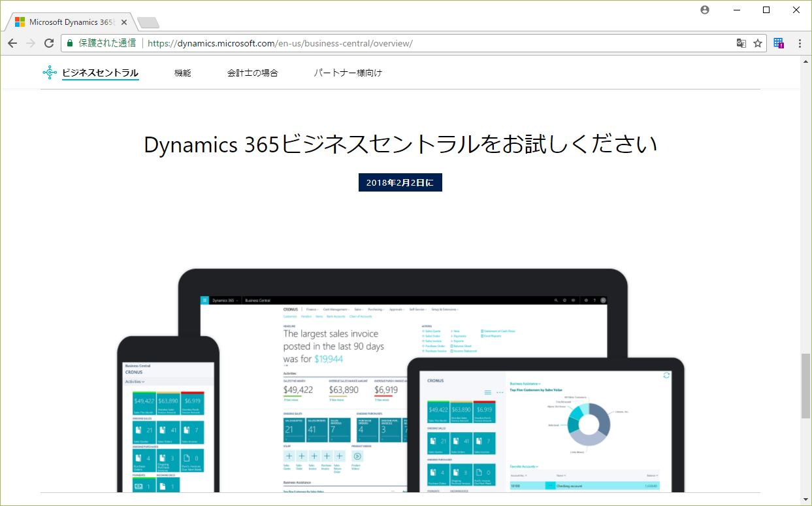
Task: Open the 会計士の場合 menu item
Action: pyautogui.click(x=253, y=73)
